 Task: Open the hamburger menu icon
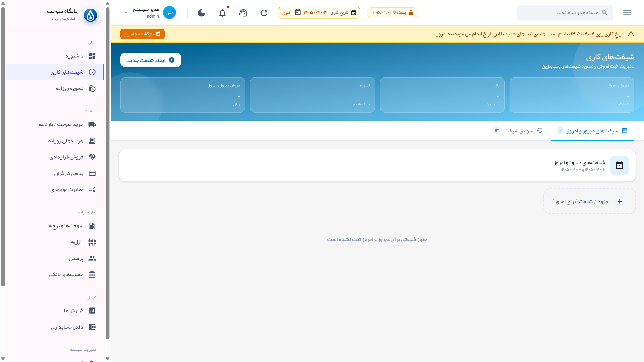pos(627,13)
